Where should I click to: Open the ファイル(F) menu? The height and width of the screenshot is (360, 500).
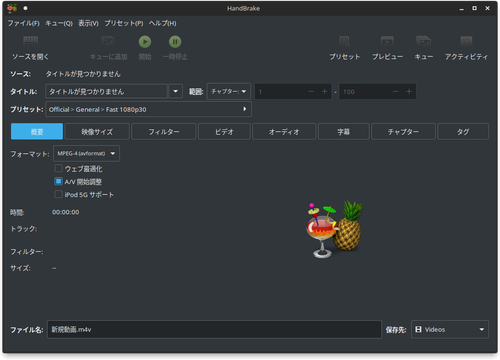(x=23, y=23)
